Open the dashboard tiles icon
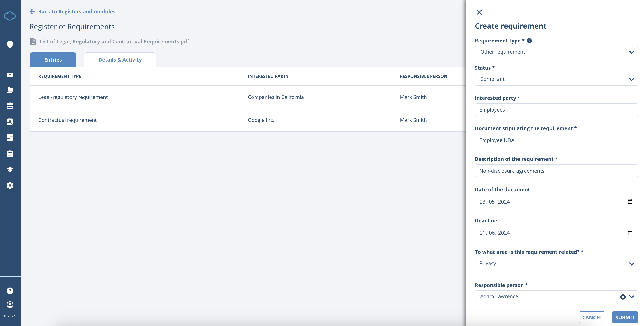The width and height of the screenshot is (644, 326). pyautogui.click(x=10, y=138)
